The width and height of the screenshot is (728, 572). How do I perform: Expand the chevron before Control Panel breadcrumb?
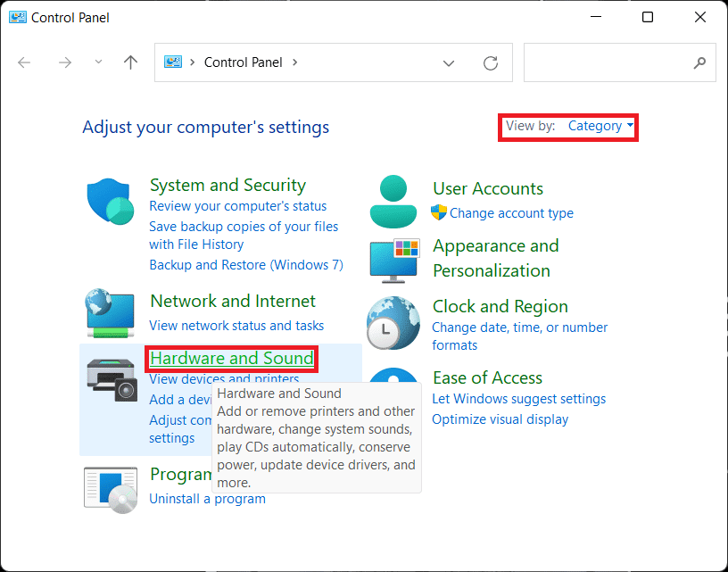coord(192,62)
